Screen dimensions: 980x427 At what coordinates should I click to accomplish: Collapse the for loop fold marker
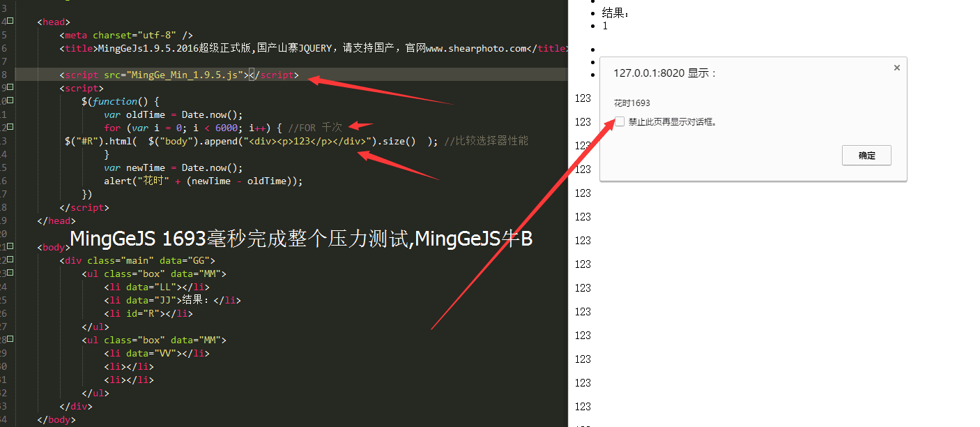(x=10, y=128)
